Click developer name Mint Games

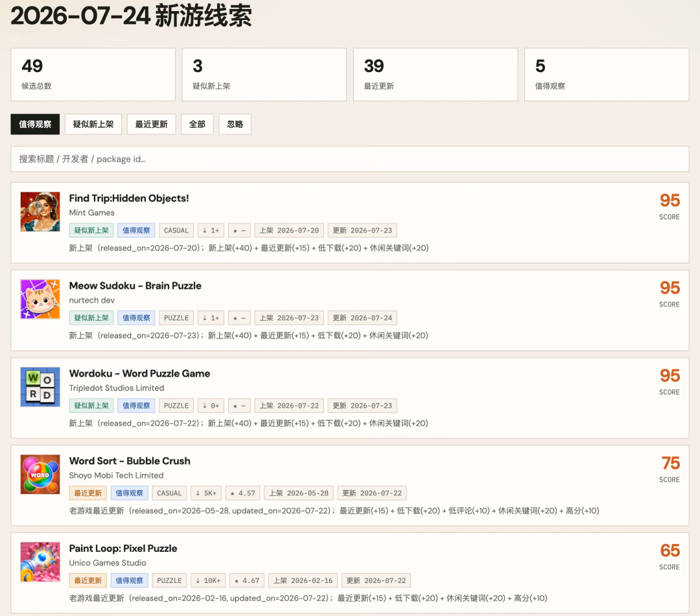[92, 213]
